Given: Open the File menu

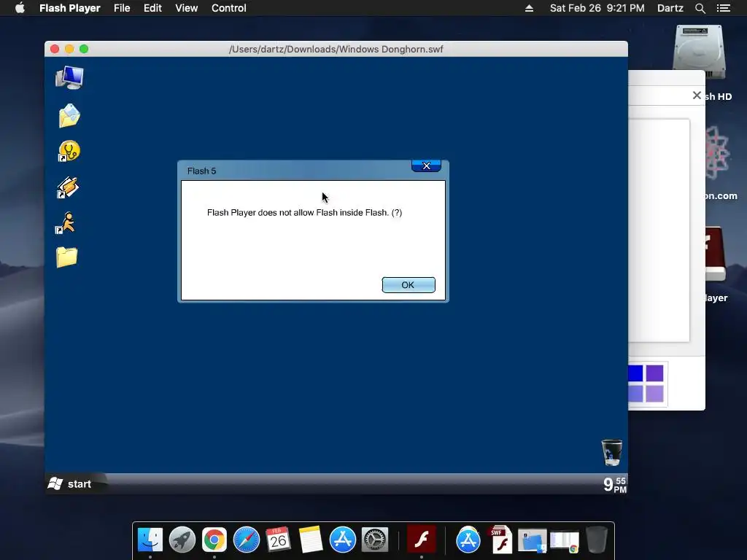Looking at the screenshot, I should coord(122,8).
